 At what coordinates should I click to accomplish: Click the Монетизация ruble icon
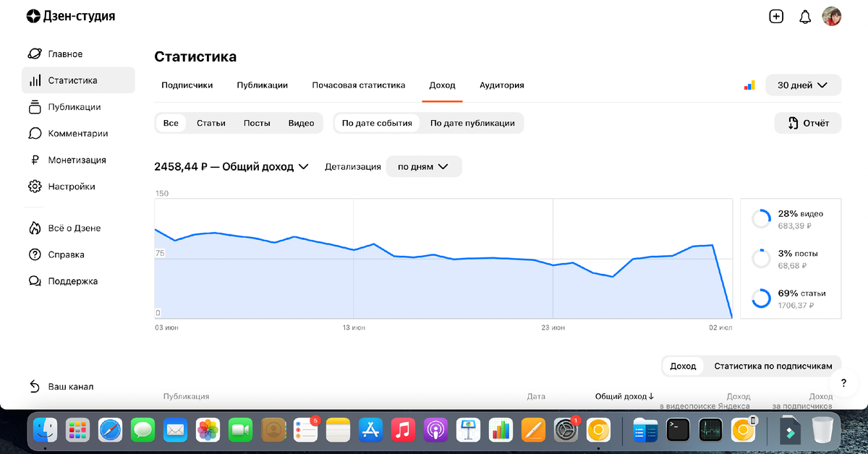click(35, 160)
